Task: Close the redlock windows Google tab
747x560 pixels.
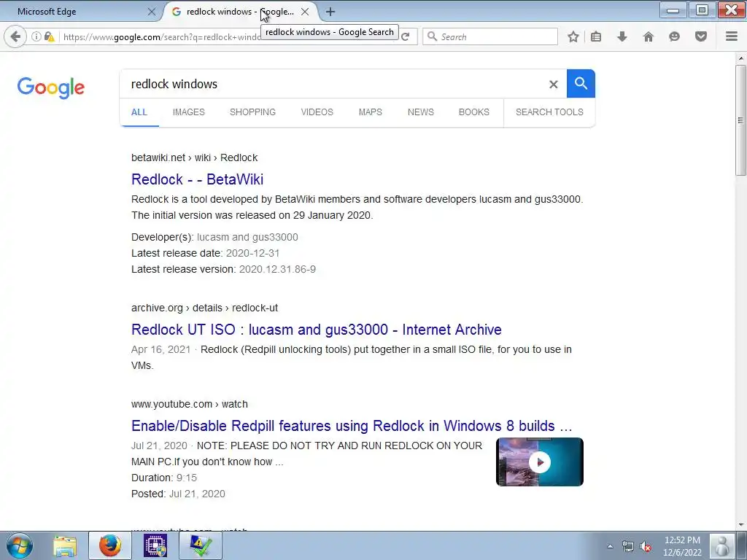Action: tap(305, 12)
